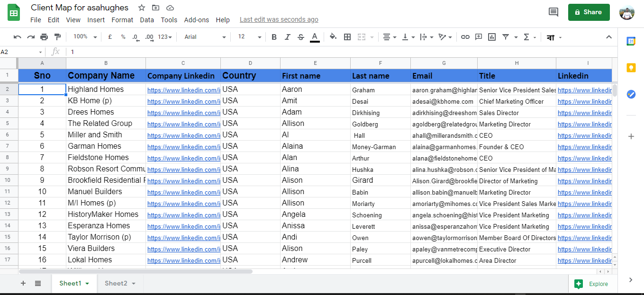This screenshot has height=295, width=644.
Task: Open the text color picker
Action: click(315, 36)
